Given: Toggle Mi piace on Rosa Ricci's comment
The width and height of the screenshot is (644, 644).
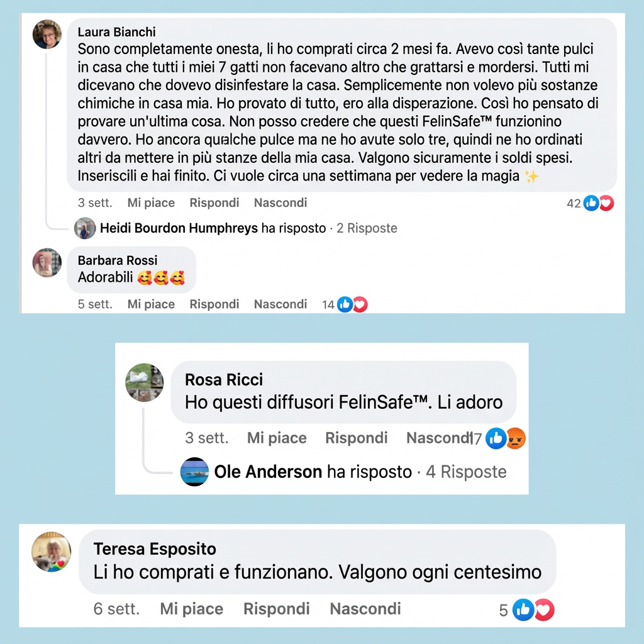Looking at the screenshot, I should pyautogui.click(x=277, y=438).
